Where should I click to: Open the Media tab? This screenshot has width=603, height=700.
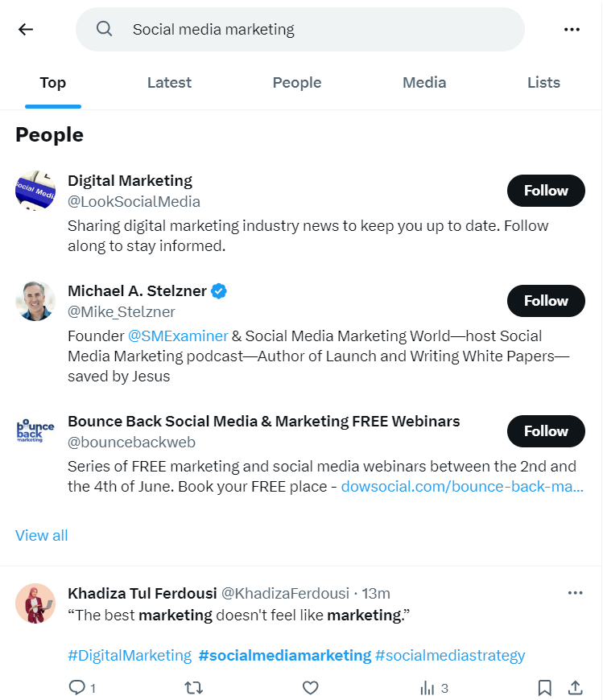click(424, 82)
